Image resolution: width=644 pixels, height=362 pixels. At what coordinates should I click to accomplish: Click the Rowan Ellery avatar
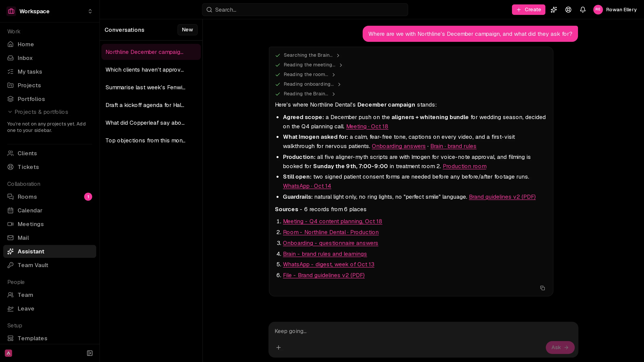tap(598, 10)
